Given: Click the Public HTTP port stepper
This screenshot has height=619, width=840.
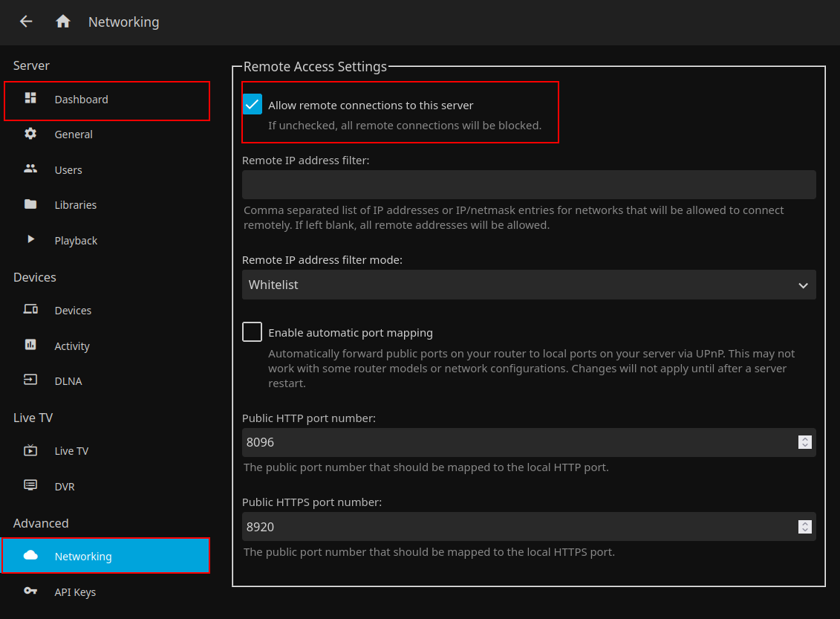Looking at the screenshot, I should tap(804, 442).
